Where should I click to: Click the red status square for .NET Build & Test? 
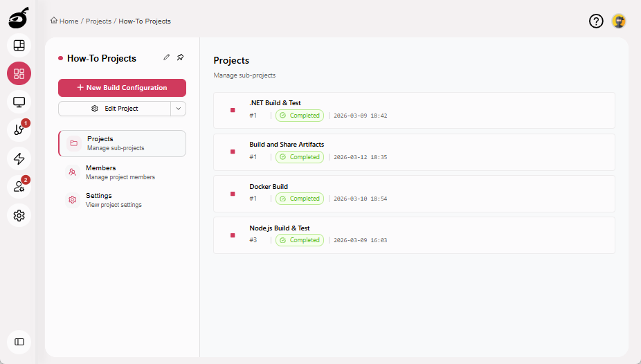click(x=233, y=110)
